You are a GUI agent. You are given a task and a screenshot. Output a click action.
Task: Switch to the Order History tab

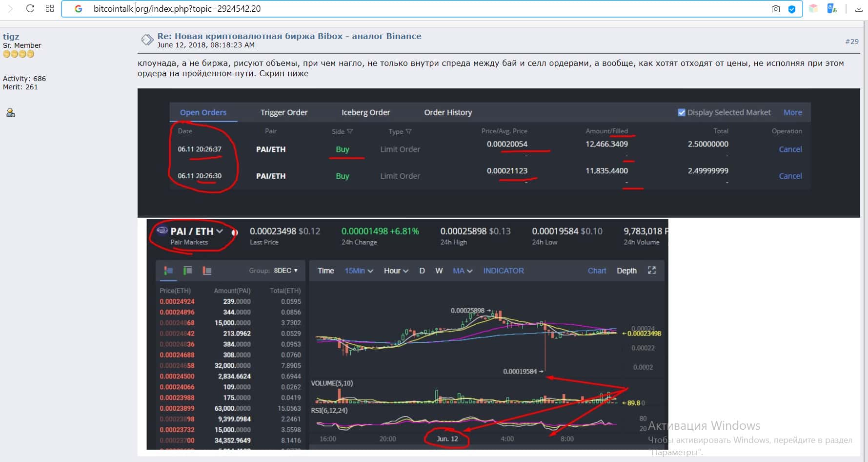pos(447,112)
